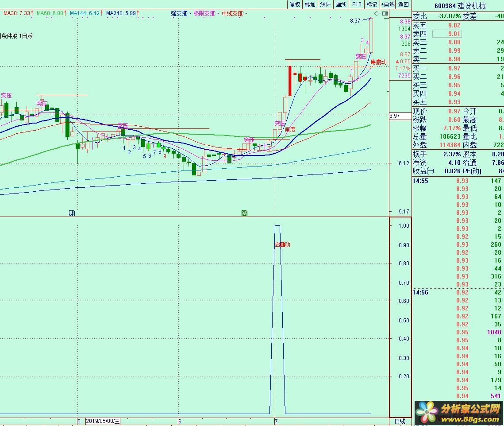504x426 pixels.
Task: Click the 条件股 1日版 chart label
Action: [x=16, y=36]
